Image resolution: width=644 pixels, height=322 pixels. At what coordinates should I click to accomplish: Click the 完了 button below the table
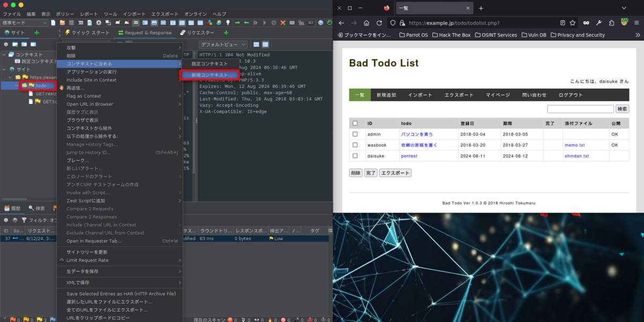tap(371, 173)
